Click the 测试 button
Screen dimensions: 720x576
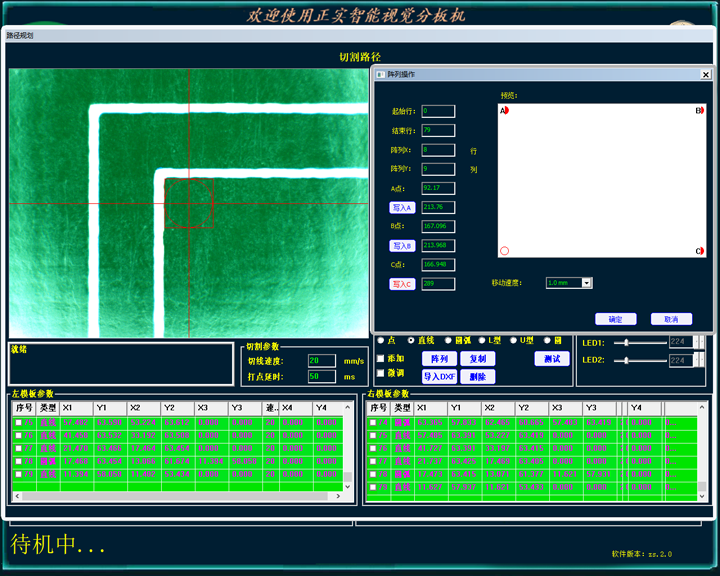click(x=552, y=359)
